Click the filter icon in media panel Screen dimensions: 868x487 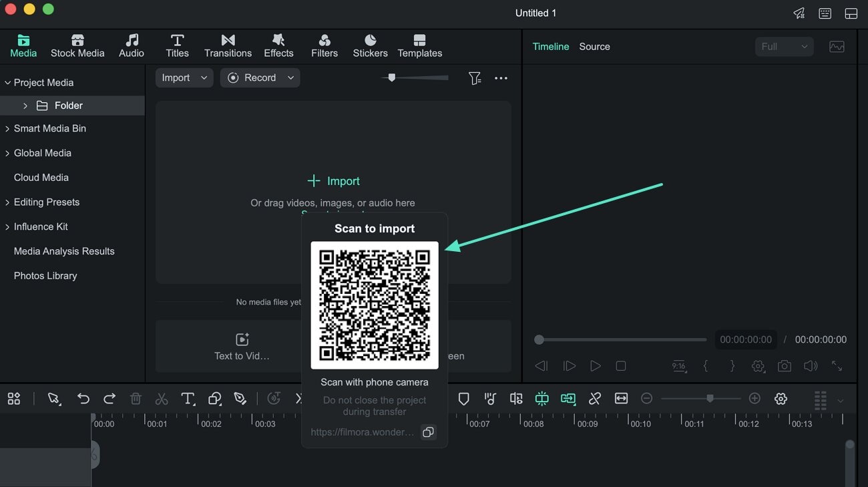pyautogui.click(x=475, y=78)
